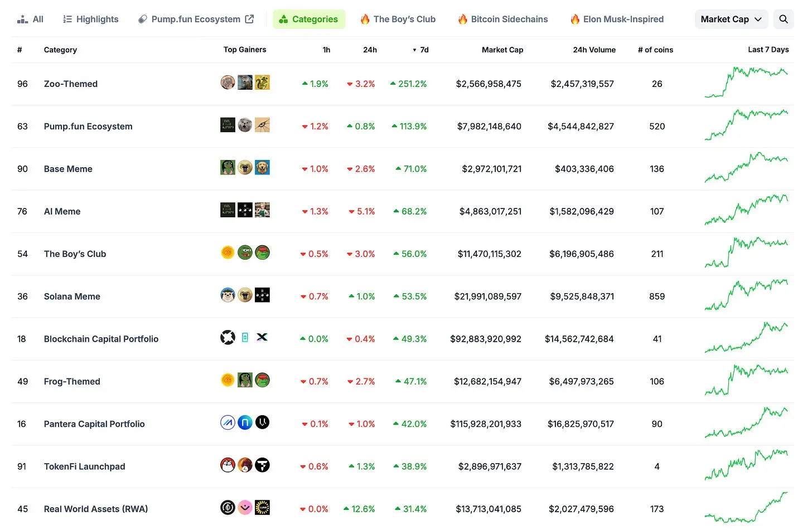Viewport: 812px width, 530px height.
Task: Open the Market Cap dropdown
Action: [731, 19]
